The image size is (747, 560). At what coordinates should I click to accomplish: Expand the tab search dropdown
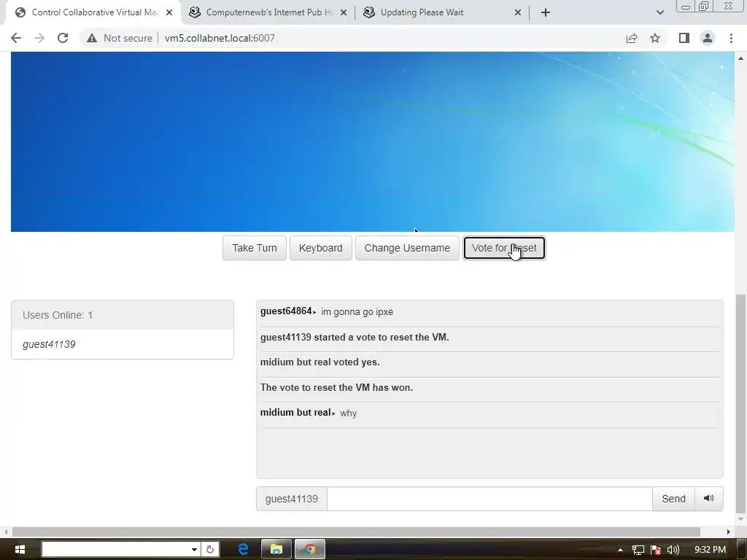coord(659,12)
